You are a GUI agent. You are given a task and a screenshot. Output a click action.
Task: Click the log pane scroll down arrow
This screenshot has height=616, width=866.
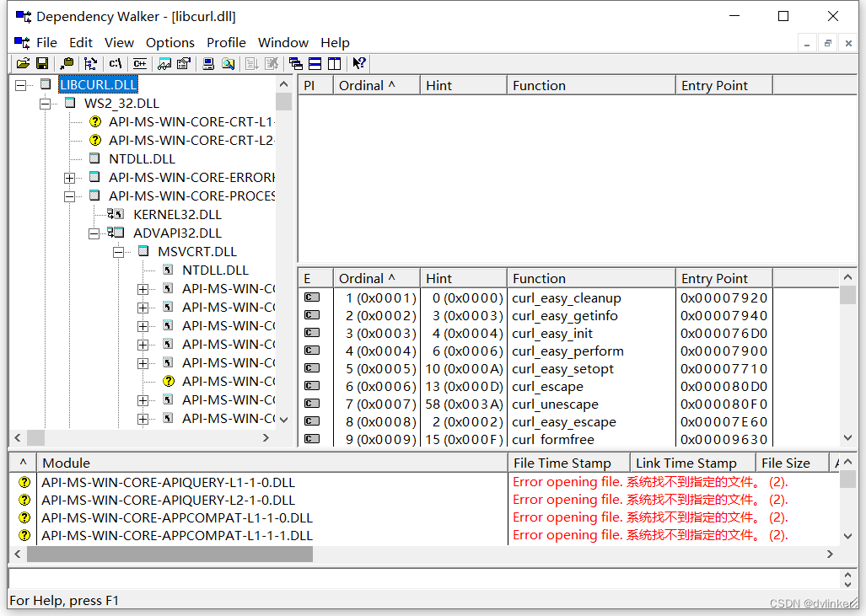pyautogui.click(x=848, y=584)
